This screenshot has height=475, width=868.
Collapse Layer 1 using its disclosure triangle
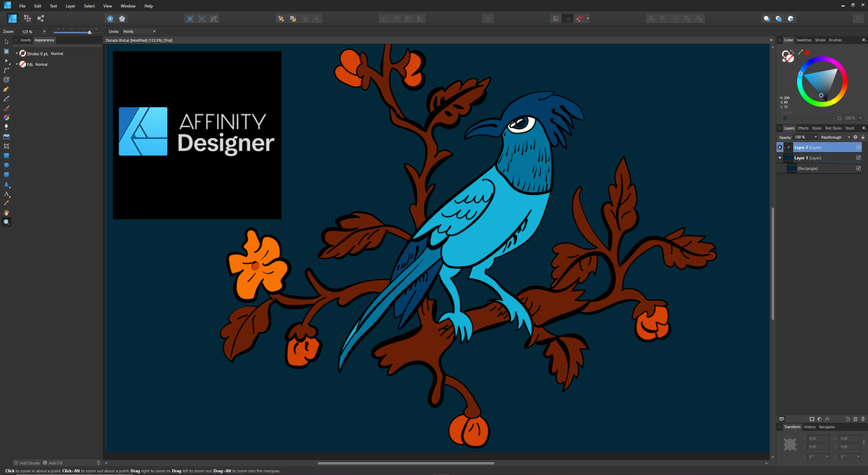click(780, 158)
